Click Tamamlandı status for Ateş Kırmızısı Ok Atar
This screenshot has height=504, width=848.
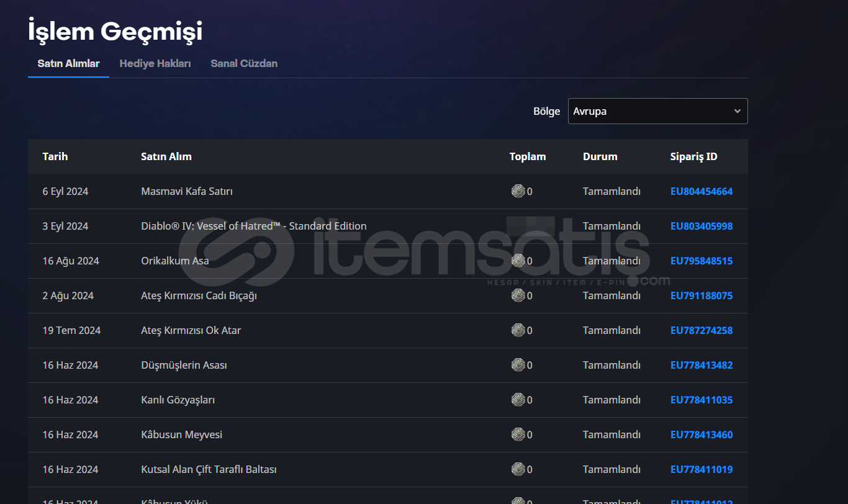coord(611,330)
